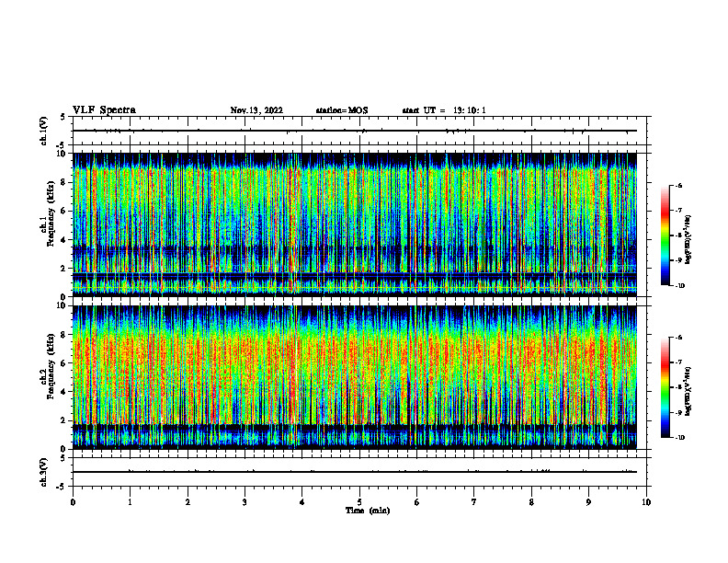
Task: Click the "8" kHz tick of ch.1 spectrogram
Action: [64, 182]
